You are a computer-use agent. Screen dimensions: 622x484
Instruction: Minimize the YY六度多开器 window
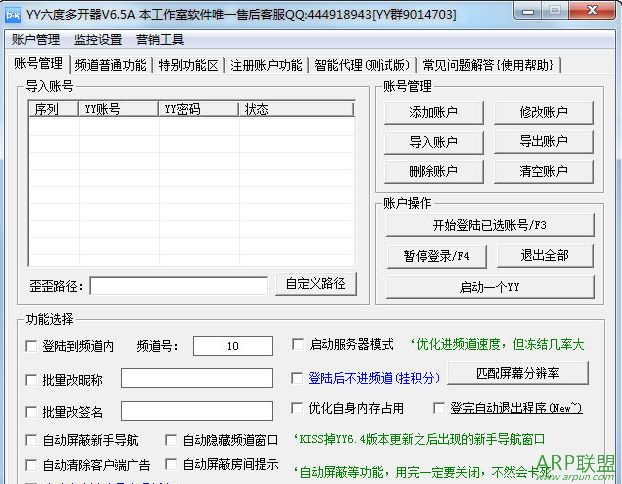tap(528, 11)
